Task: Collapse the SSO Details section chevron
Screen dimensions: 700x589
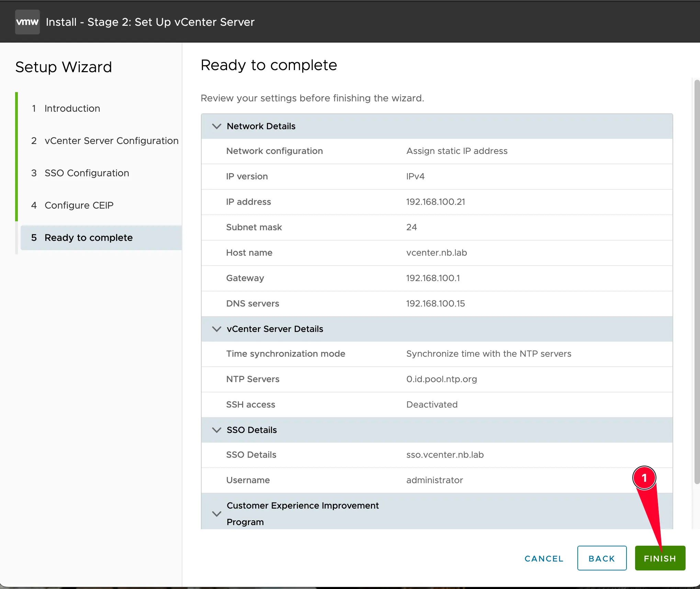Action: click(x=217, y=430)
